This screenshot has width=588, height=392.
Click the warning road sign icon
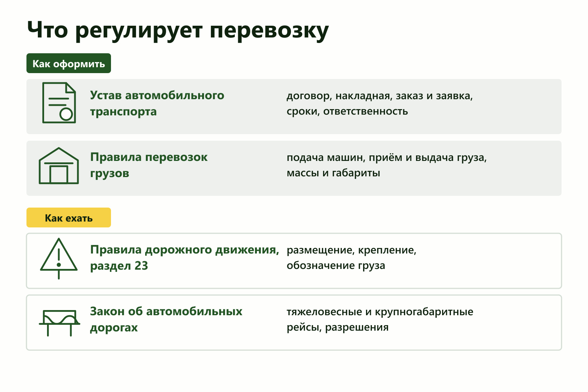(59, 259)
